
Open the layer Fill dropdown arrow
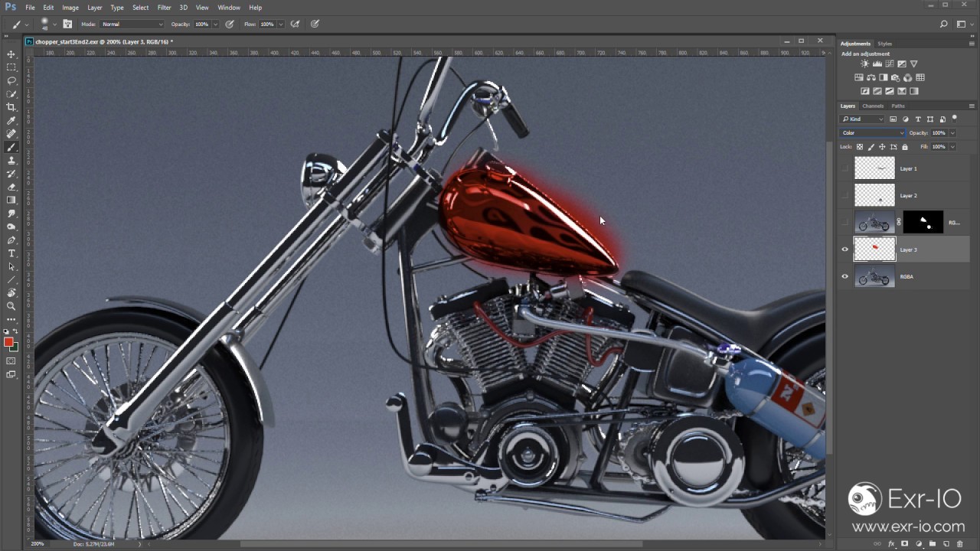(952, 147)
